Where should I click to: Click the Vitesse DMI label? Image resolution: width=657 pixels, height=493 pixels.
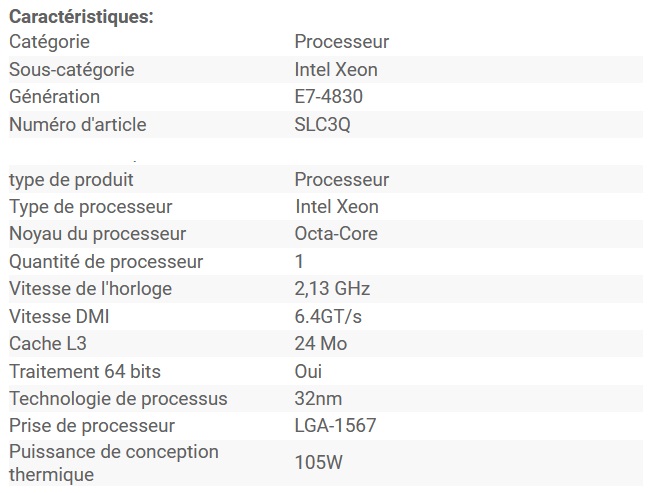click(61, 317)
